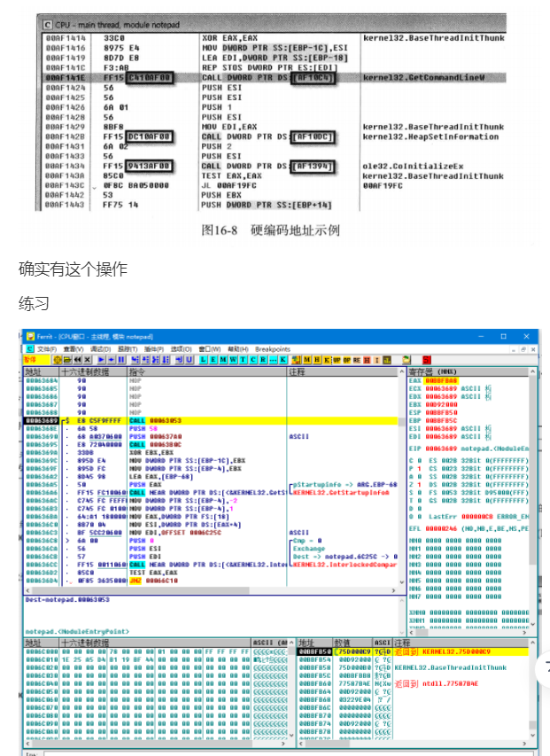Viewport: 550px width, 756px height.
Task: Click the open file folder toolbar icon
Action: point(67,359)
